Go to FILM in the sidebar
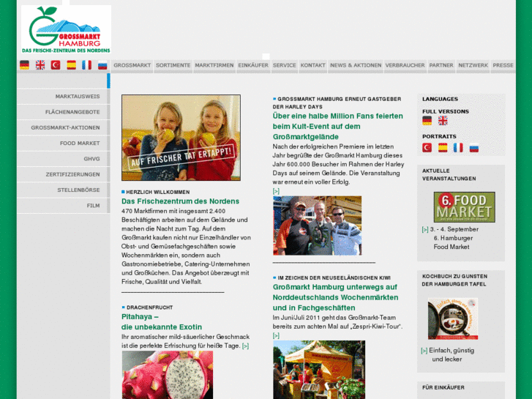The height and width of the screenshot is (399, 532). [x=64, y=206]
